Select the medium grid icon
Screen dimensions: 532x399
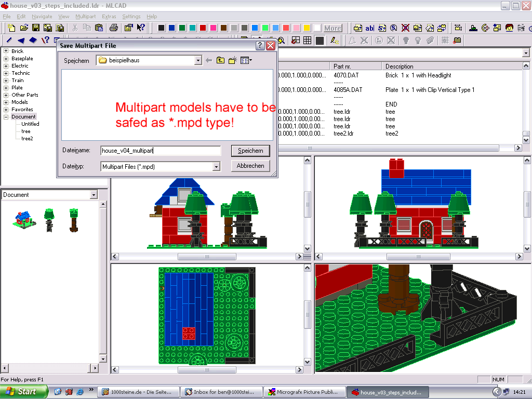click(308, 41)
